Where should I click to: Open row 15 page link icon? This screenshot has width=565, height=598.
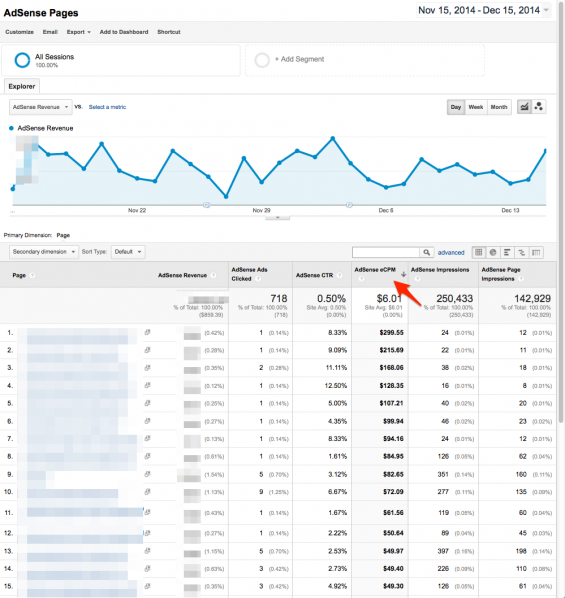pyautogui.click(x=147, y=585)
